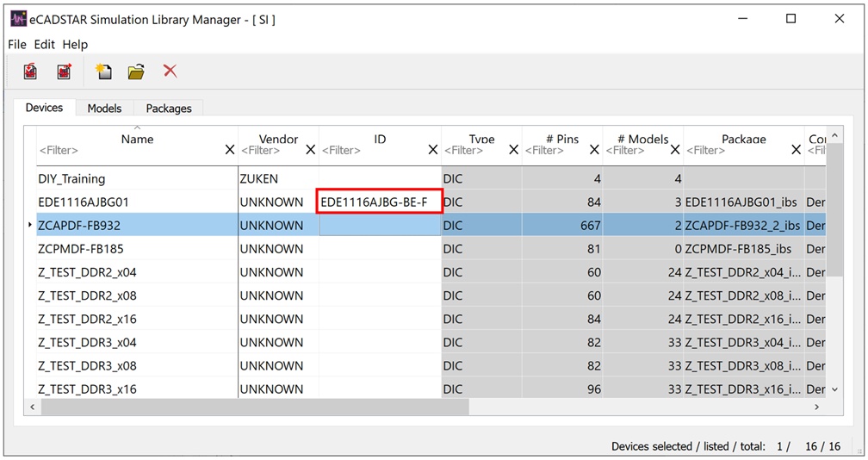Screen dimensions: 868x460
Task: Click the second export library toolbar icon
Action: tap(65, 71)
